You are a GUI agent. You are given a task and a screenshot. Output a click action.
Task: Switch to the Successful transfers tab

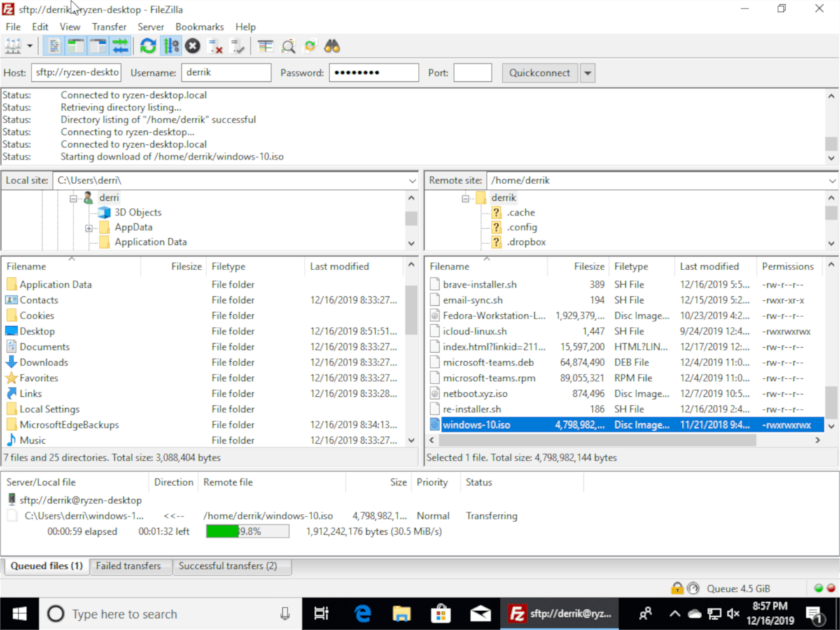pos(232,566)
